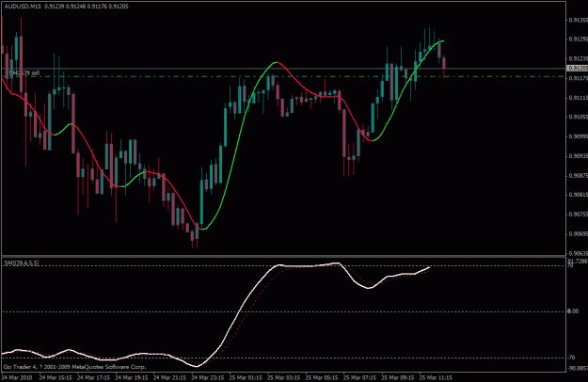Viewport: 588px width, 382px height.
Task: Click the AUDUSD,M15 chart title text
Action: click(x=23, y=7)
